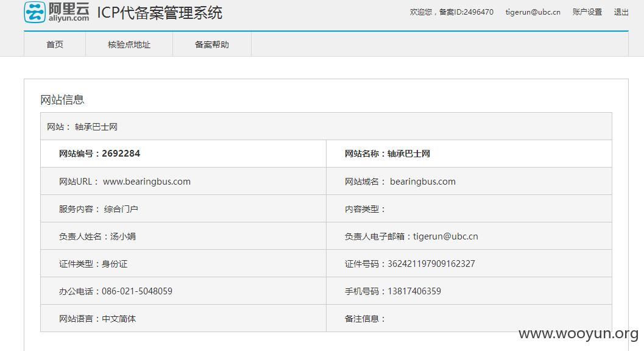Click 退出 to log out
Image resolution: width=644 pixels, height=351 pixels.
(621, 12)
